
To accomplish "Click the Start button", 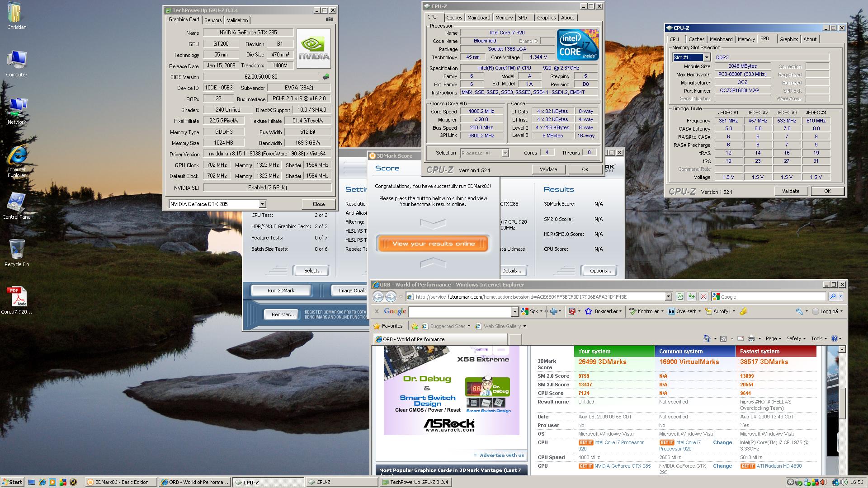I will click(12, 482).
